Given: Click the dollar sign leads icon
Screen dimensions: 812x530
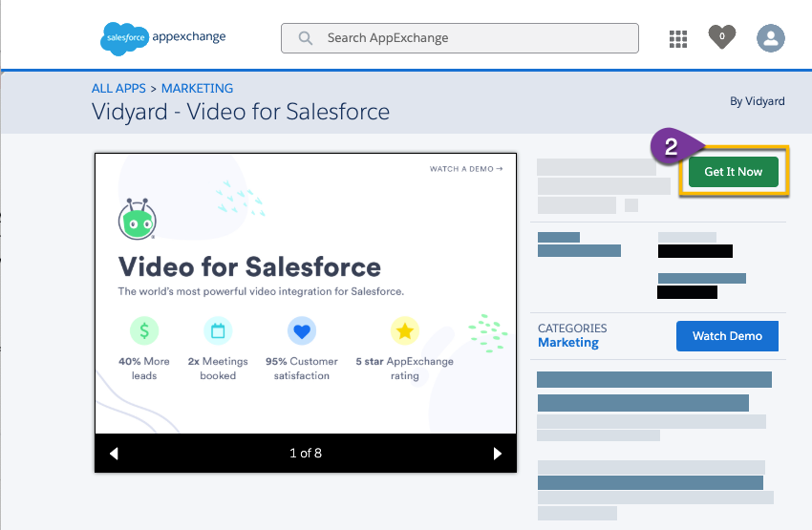Looking at the screenshot, I should point(144,330).
